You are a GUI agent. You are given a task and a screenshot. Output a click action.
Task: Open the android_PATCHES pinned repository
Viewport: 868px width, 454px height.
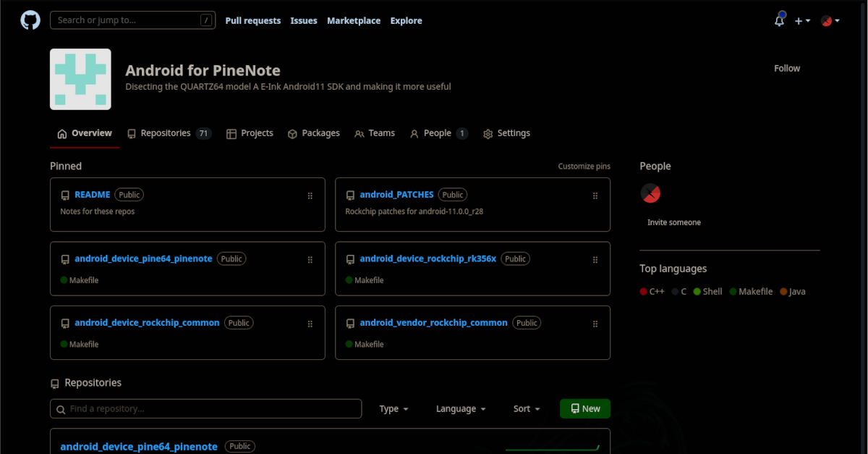click(396, 195)
